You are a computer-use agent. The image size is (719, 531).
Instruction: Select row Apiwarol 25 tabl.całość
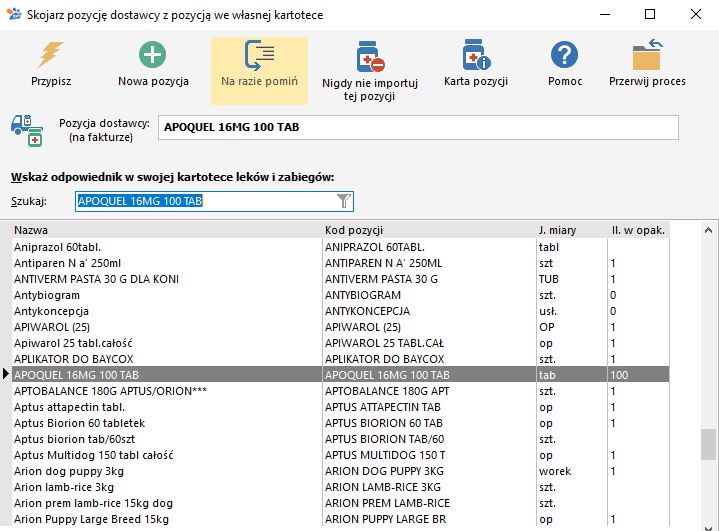pyautogui.click(x=340, y=343)
